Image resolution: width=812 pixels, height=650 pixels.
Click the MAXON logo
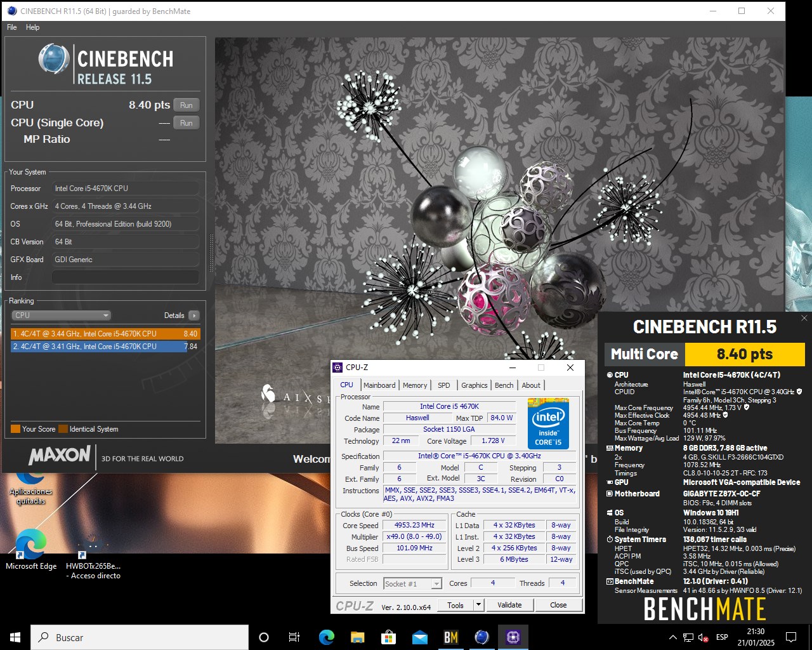[x=60, y=455]
